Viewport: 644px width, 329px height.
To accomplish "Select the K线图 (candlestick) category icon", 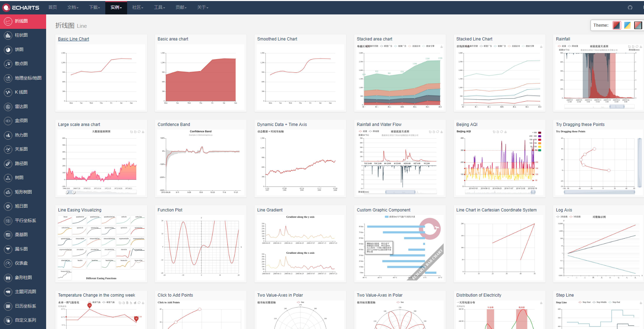I will click(8, 92).
